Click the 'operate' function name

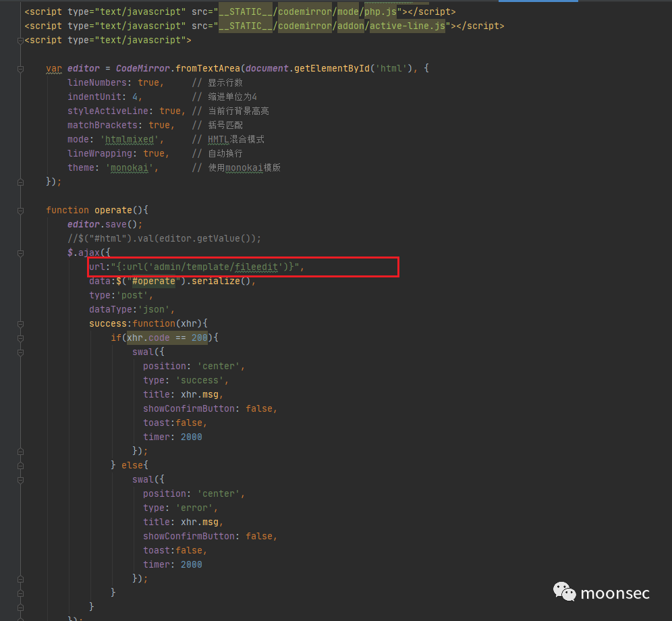[x=113, y=210]
